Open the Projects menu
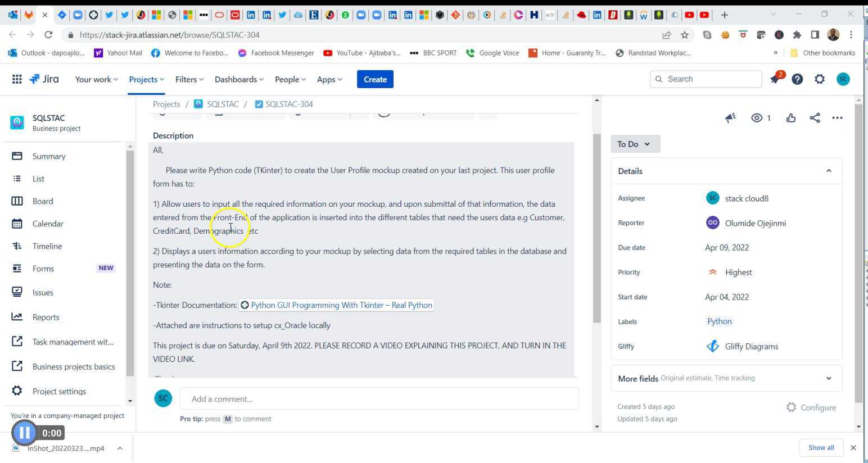 (x=145, y=79)
